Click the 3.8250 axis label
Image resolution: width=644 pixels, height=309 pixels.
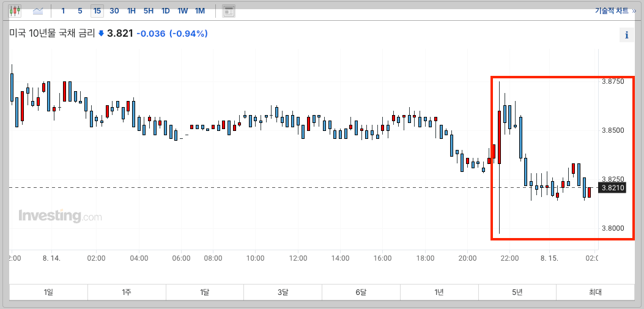click(x=613, y=179)
